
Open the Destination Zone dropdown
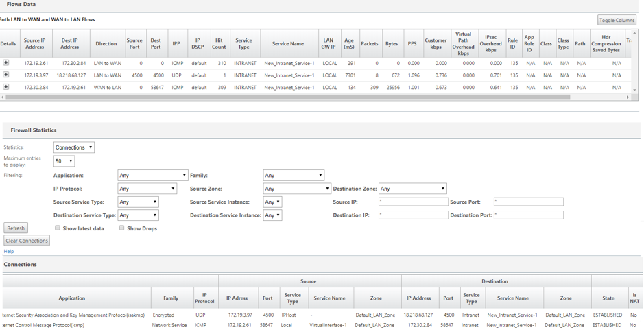[x=413, y=189]
